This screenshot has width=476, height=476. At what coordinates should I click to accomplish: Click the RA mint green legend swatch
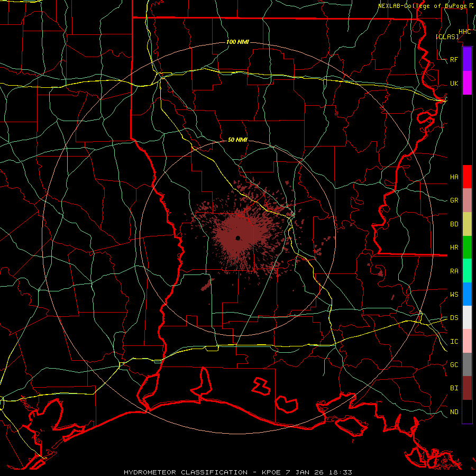coord(467,271)
